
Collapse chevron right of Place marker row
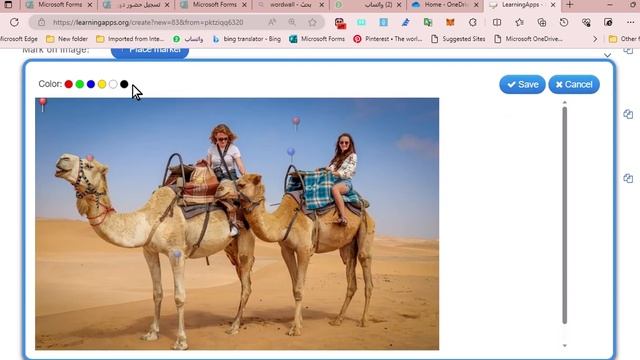[607, 55]
